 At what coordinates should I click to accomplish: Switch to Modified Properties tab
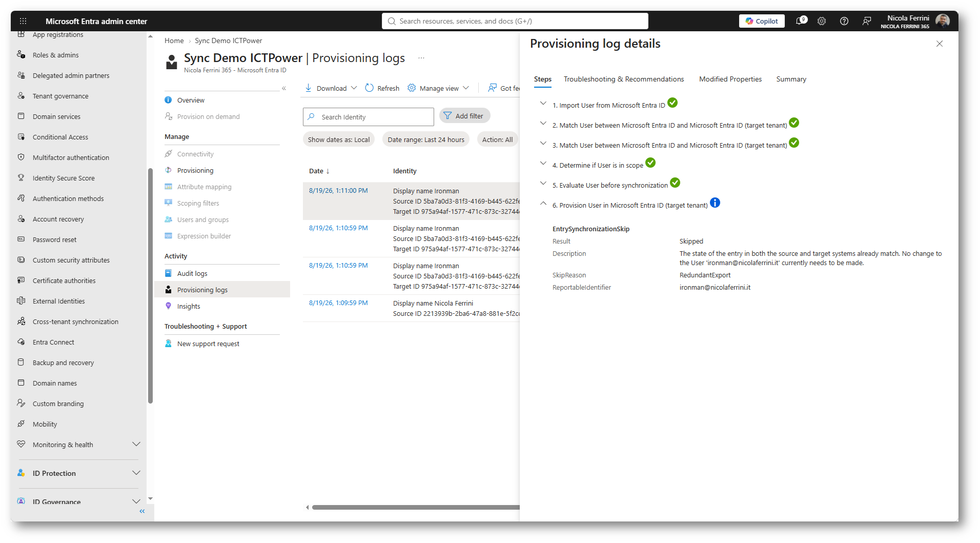coord(730,79)
